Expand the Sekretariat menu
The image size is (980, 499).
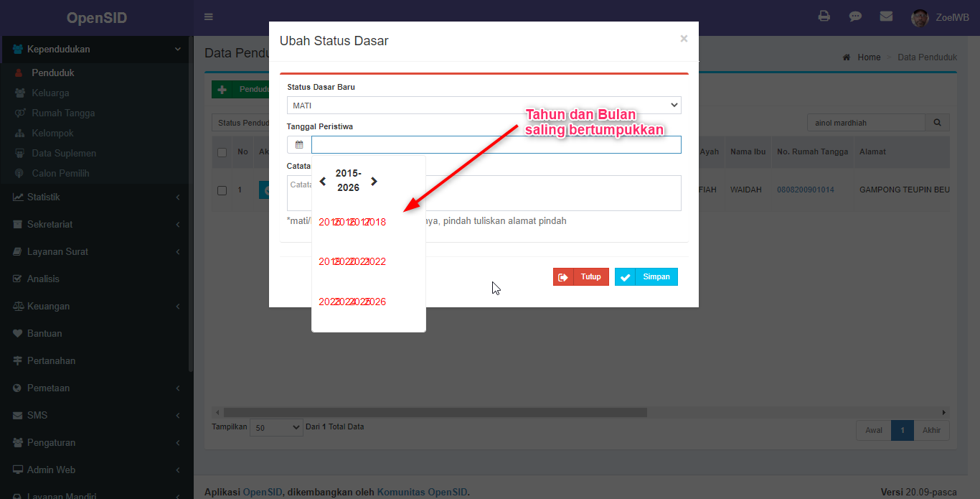(x=97, y=224)
